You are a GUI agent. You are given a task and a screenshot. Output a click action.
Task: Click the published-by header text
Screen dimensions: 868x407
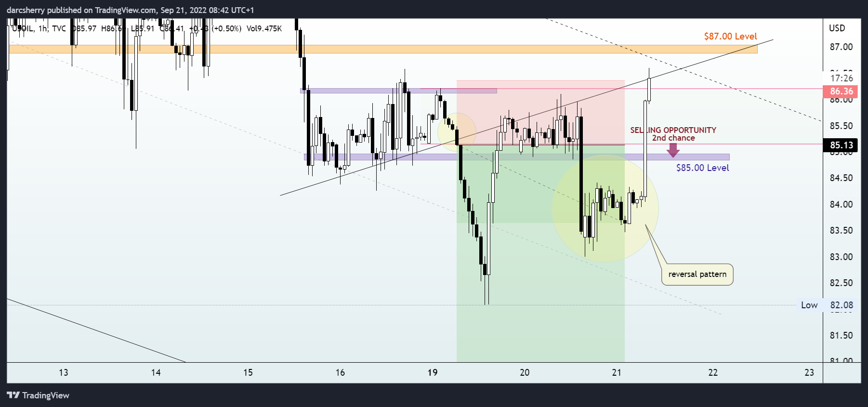pos(130,10)
